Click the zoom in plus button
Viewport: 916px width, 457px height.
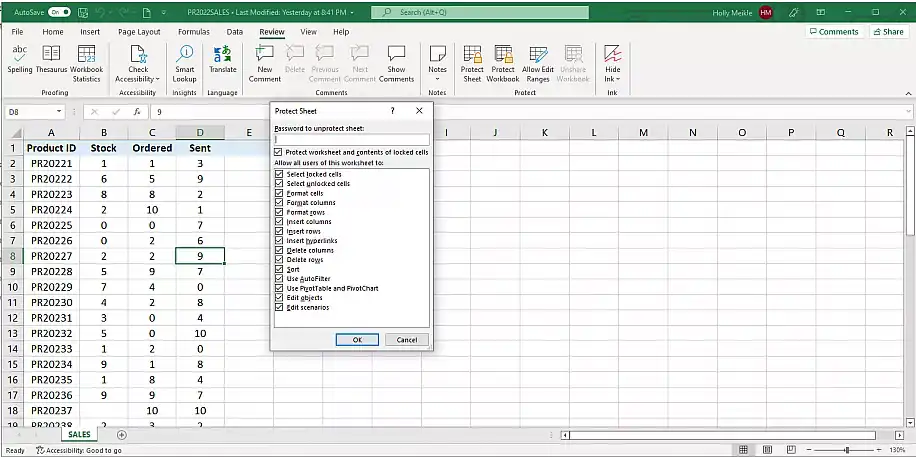pyautogui.click(x=880, y=450)
